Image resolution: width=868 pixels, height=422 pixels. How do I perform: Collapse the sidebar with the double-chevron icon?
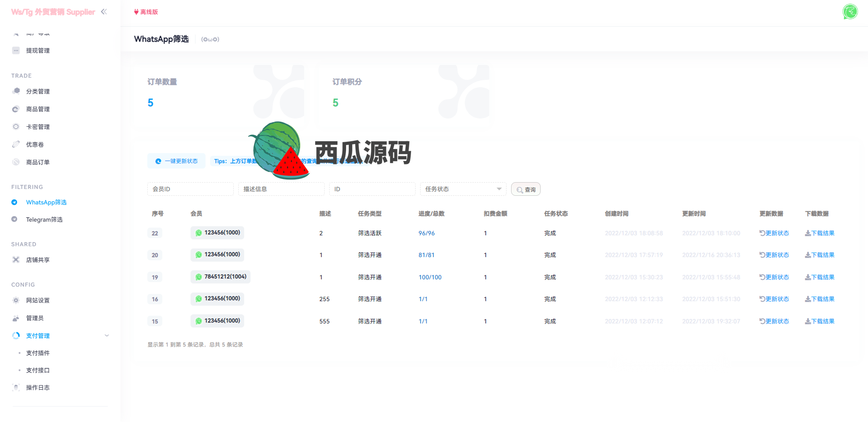coord(104,12)
